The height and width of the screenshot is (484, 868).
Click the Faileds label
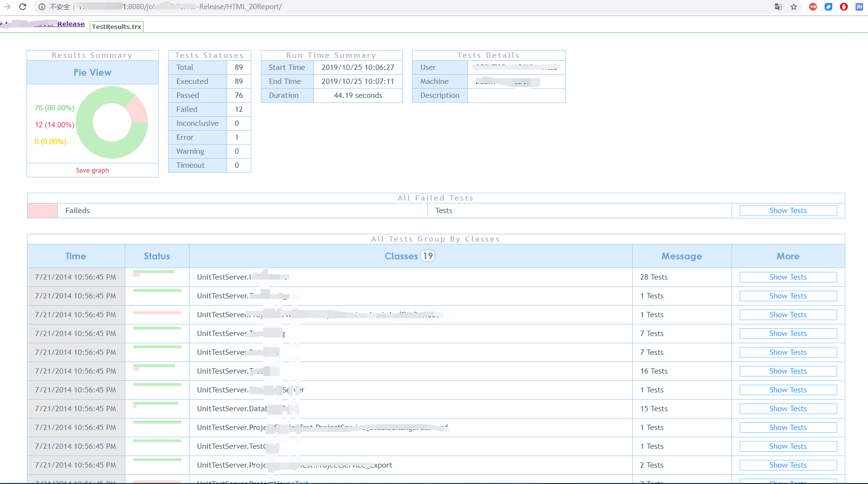point(78,211)
